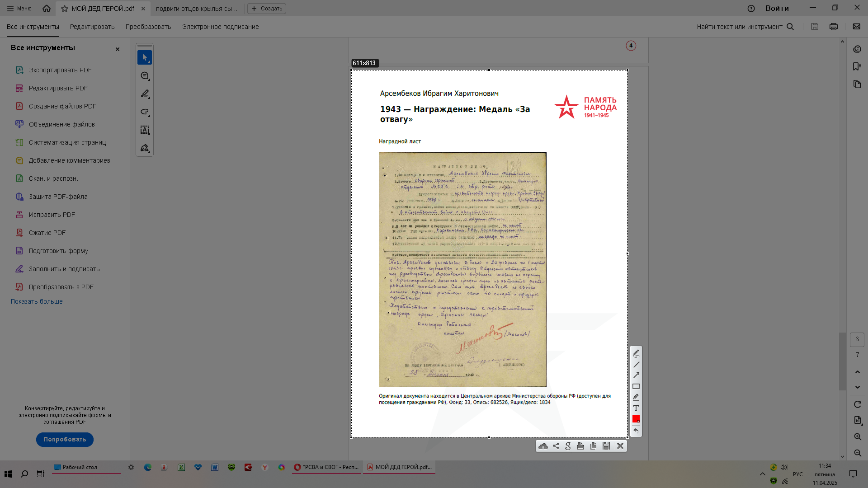868x488 pixels.
Task: Show hidden system tray icons chevron
Action: tap(762, 474)
